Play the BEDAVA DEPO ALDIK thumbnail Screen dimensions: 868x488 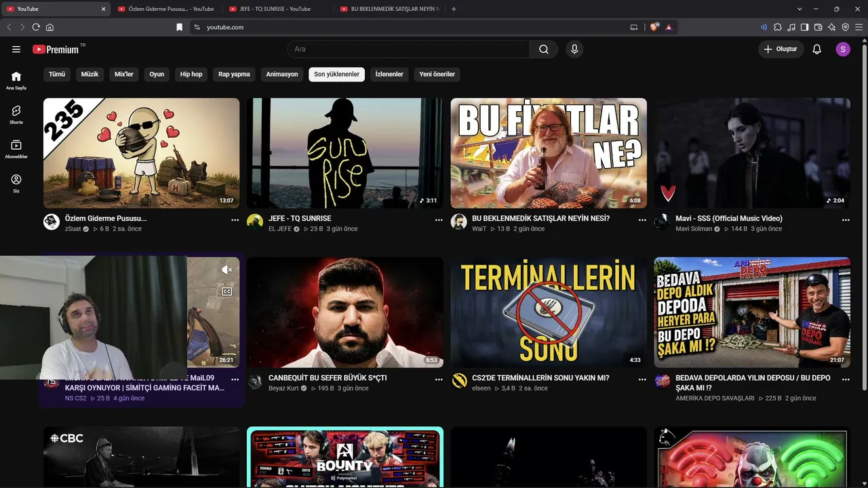[x=752, y=312]
